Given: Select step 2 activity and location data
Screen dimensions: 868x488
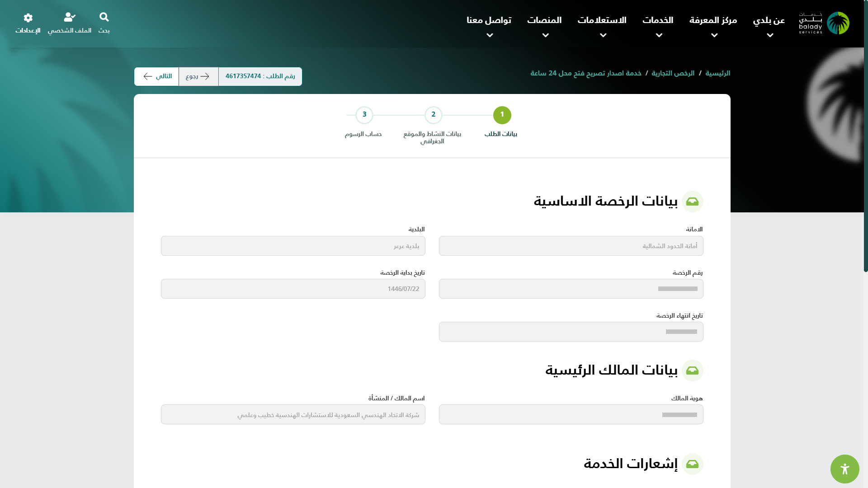Looking at the screenshot, I should 433,115.
